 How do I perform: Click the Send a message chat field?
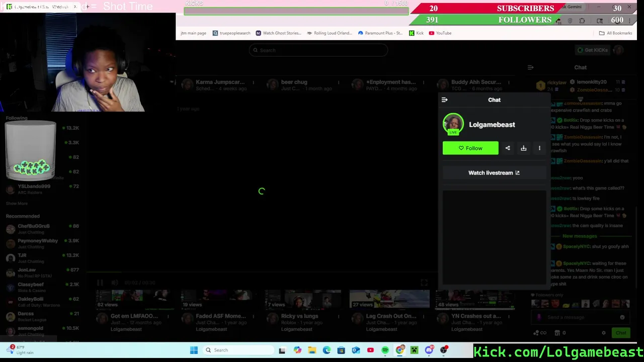click(x=581, y=317)
